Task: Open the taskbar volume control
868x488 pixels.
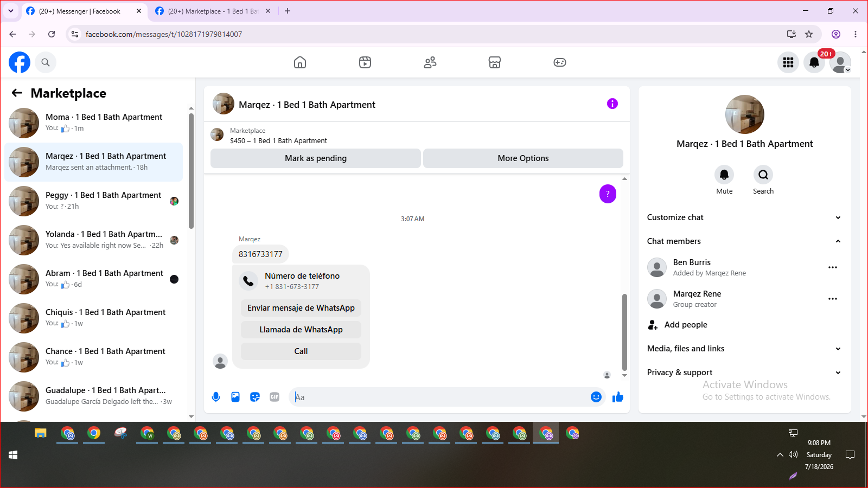Action: coord(793,454)
